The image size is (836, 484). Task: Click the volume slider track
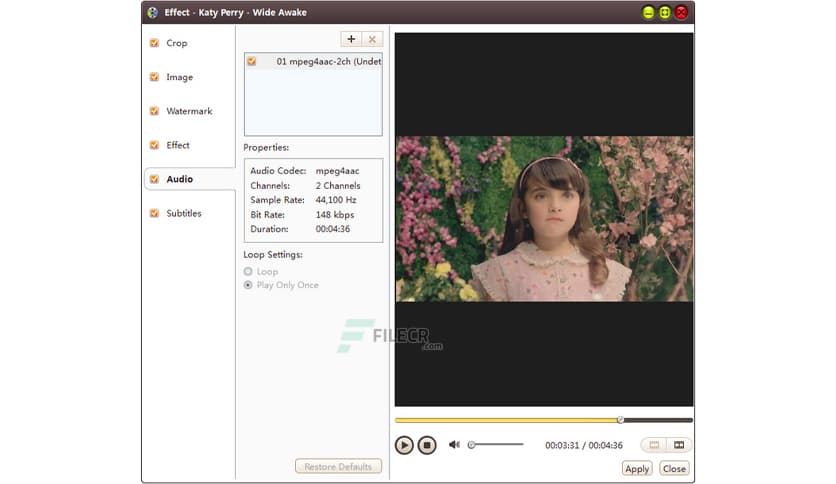496,445
